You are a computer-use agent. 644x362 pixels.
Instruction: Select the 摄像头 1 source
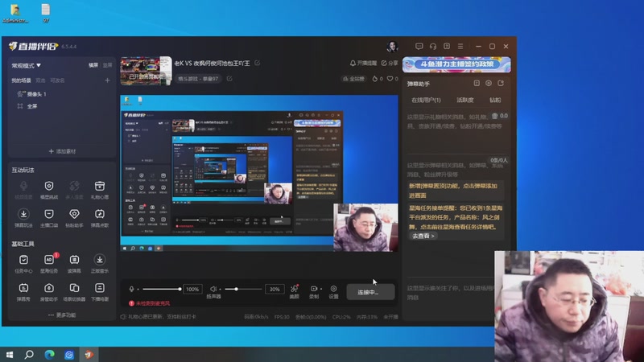(x=32, y=94)
